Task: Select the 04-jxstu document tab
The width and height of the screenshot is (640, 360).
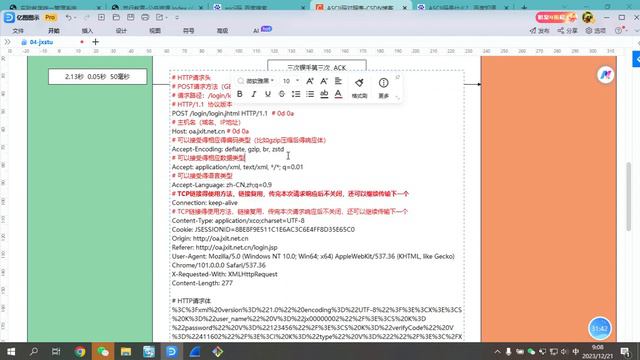Action: pyautogui.click(x=41, y=42)
